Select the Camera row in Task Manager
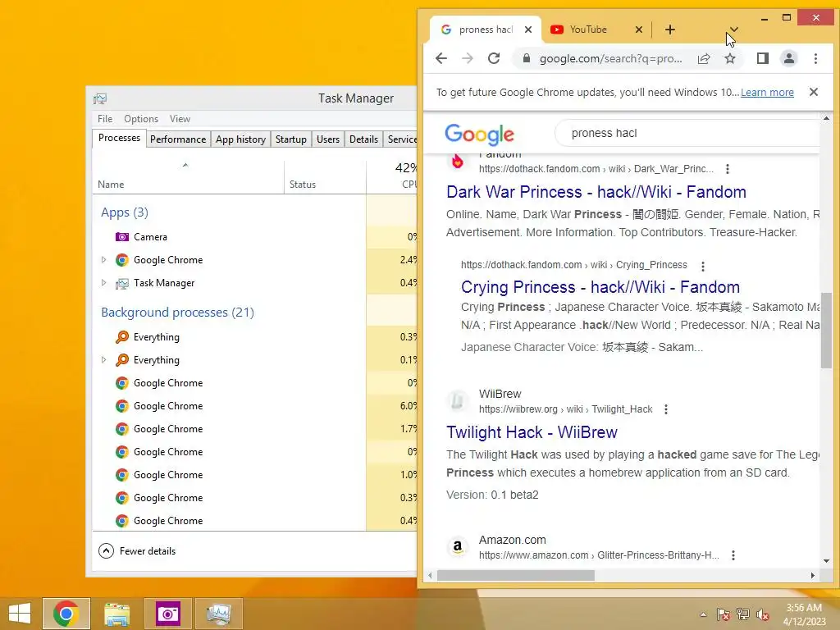 coord(255,237)
